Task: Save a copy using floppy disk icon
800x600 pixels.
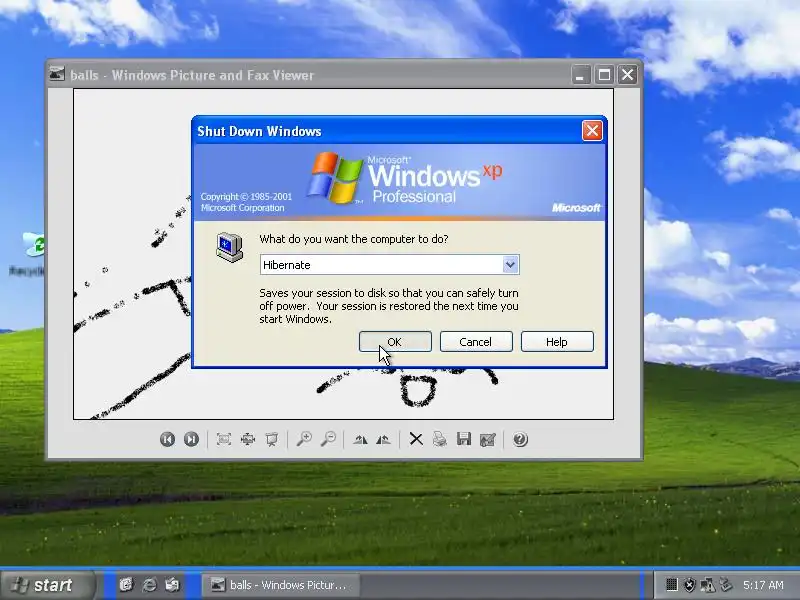Action: tap(464, 439)
